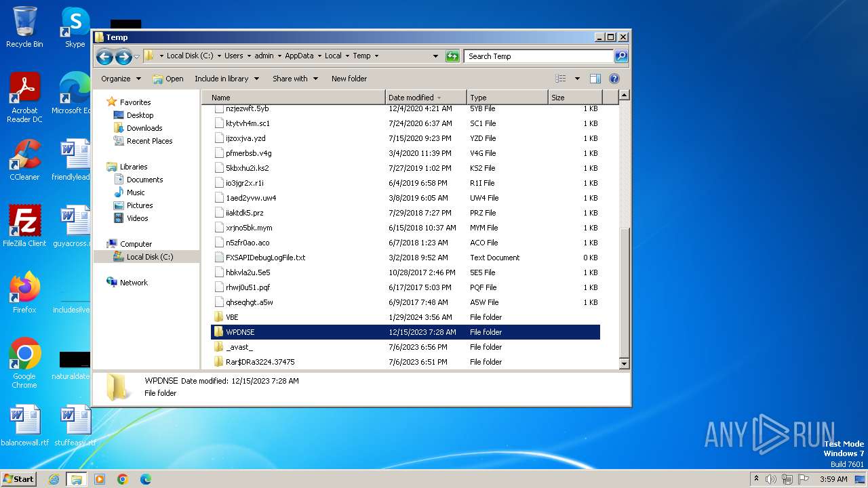868x488 pixels.
Task: Focus the Search Temp field
Action: point(539,56)
